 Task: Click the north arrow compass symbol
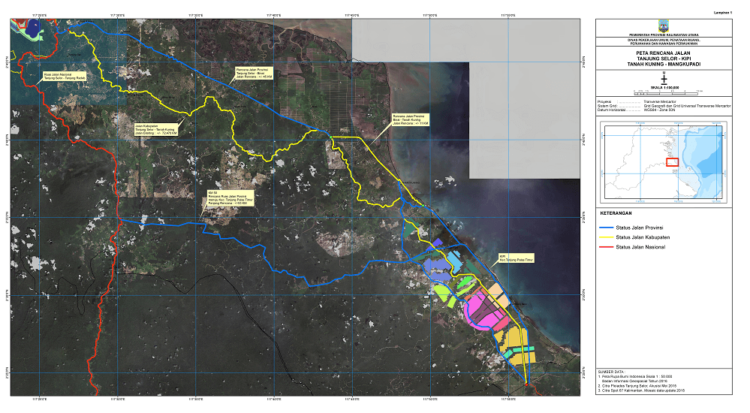pos(664,79)
